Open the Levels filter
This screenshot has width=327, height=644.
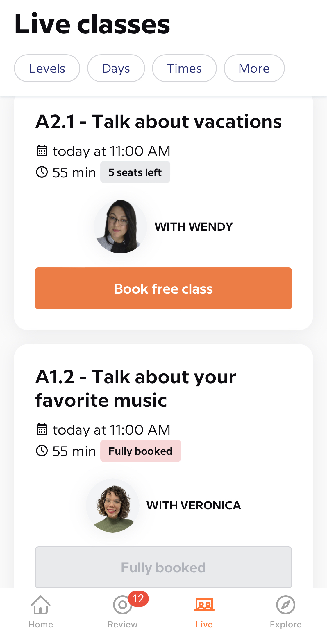[x=47, y=69]
